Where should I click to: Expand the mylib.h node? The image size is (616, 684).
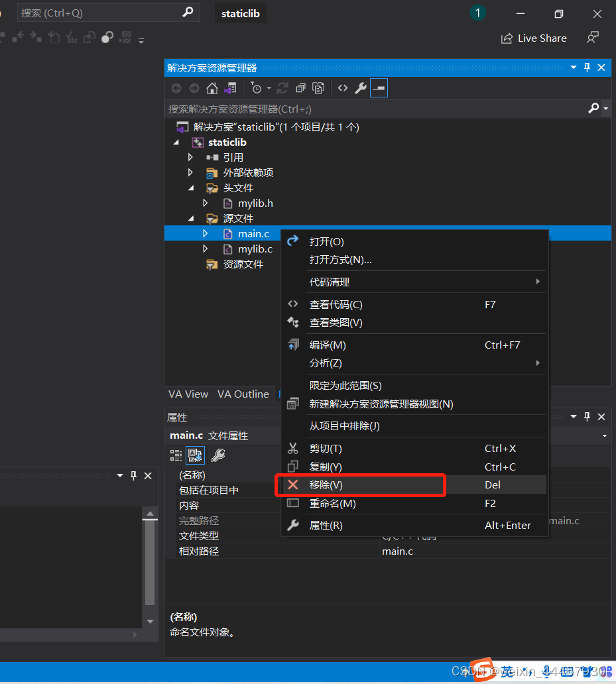point(205,203)
